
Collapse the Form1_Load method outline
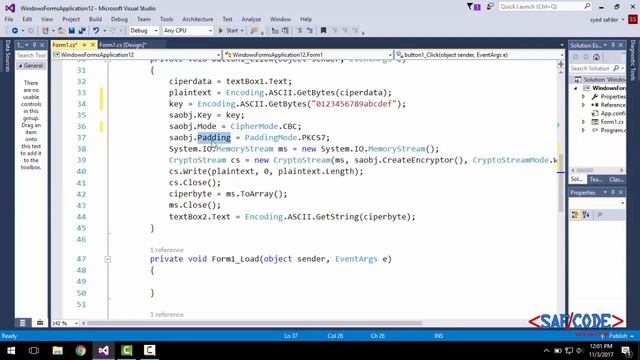tap(107, 259)
